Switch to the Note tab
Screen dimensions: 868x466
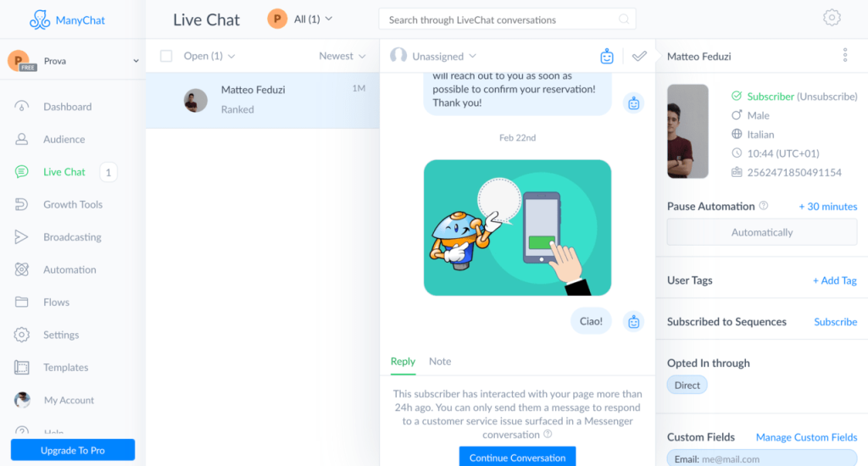[x=440, y=362]
